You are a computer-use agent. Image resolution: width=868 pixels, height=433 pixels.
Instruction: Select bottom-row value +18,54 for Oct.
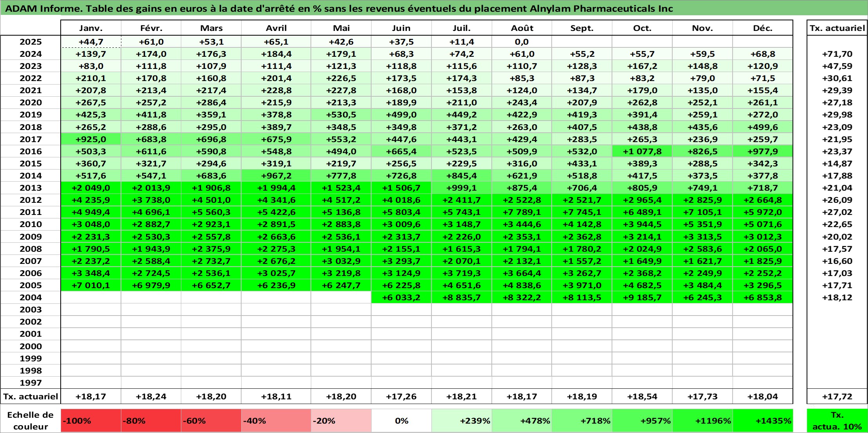coord(642,396)
